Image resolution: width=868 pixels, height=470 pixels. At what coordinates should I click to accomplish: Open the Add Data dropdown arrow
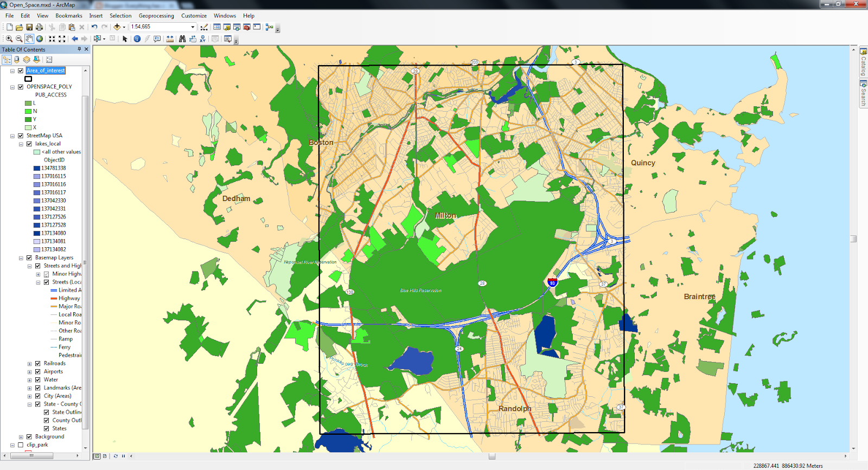(124, 27)
